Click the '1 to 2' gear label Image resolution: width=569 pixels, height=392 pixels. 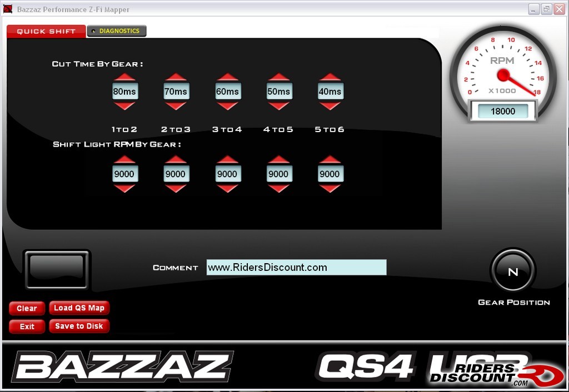(x=124, y=129)
